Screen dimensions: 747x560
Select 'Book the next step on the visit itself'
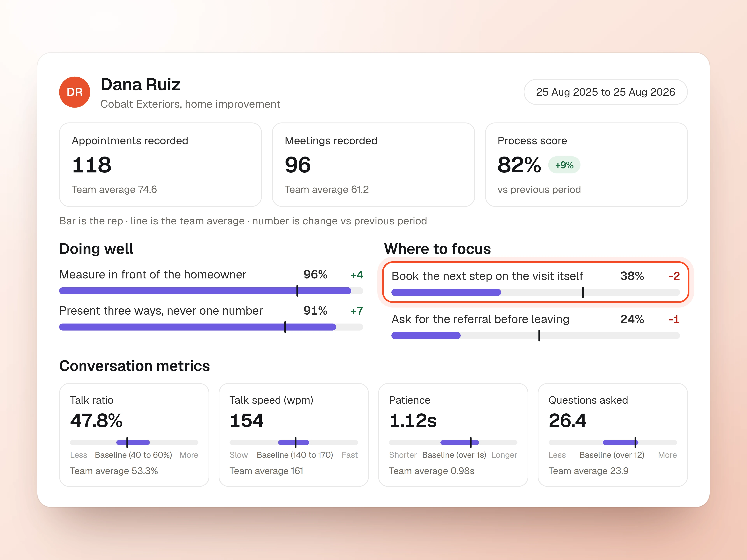487,276
